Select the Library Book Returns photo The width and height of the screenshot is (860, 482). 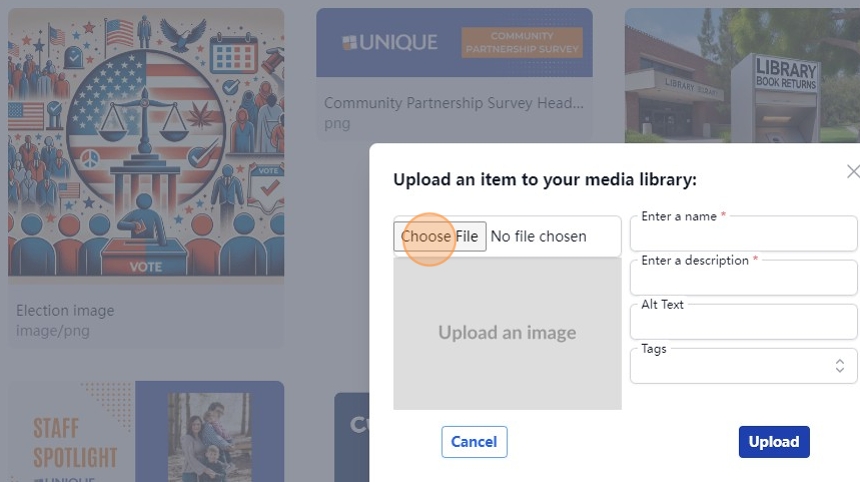tap(740, 75)
